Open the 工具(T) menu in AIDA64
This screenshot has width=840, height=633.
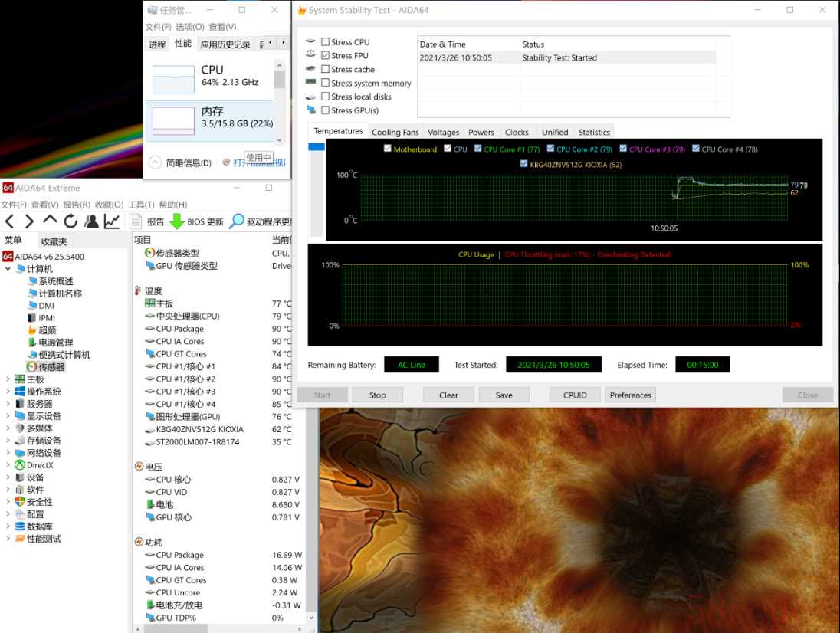click(x=141, y=205)
